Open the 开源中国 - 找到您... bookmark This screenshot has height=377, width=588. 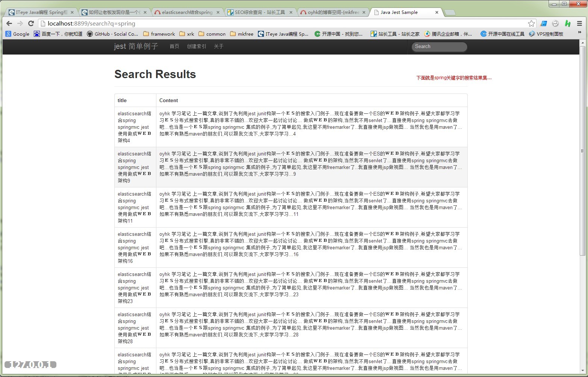coord(338,34)
